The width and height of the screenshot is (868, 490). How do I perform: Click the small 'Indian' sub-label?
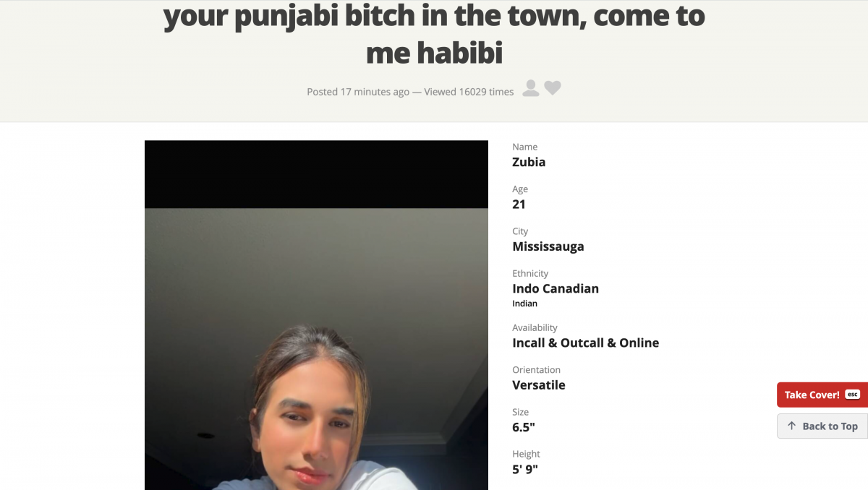524,304
